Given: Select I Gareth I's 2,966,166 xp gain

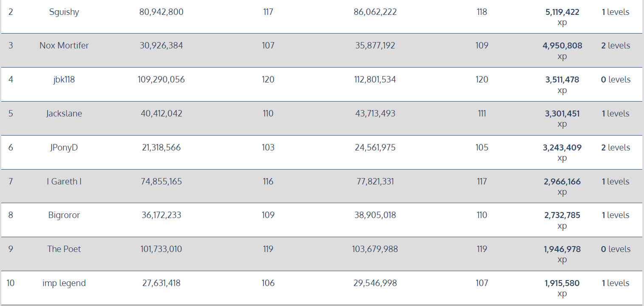Looking at the screenshot, I should pyautogui.click(x=562, y=187).
